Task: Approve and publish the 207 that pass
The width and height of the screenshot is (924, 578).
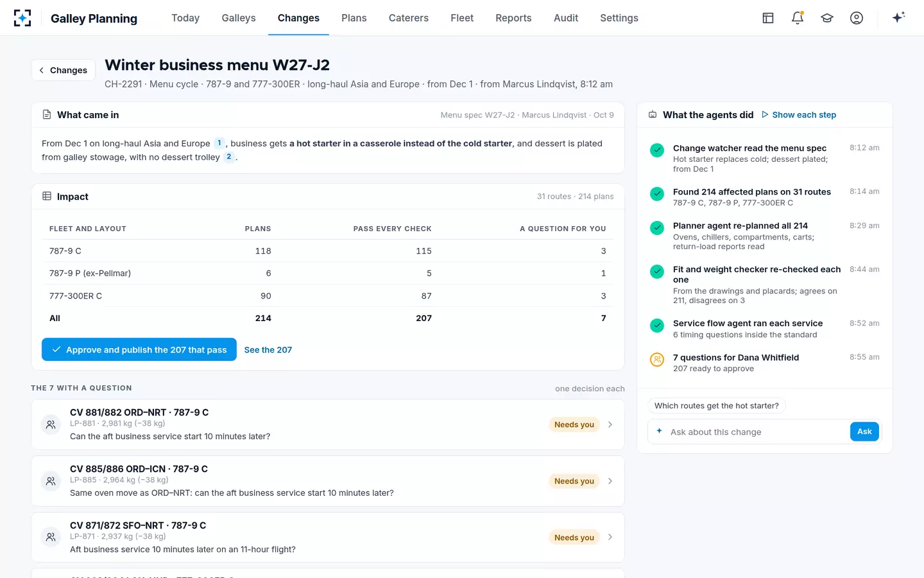Action: (139, 349)
